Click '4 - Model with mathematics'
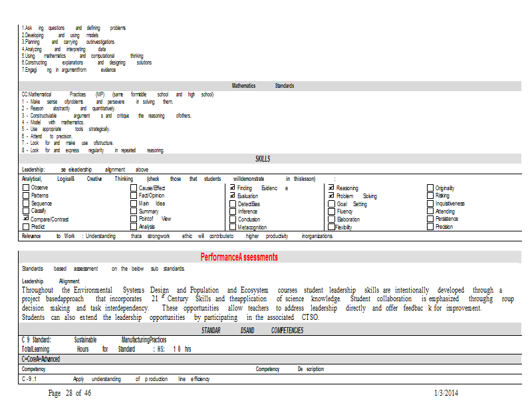Image resolution: width=532 pixels, height=411 pixels. pyautogui.click(x=53, y=122)
